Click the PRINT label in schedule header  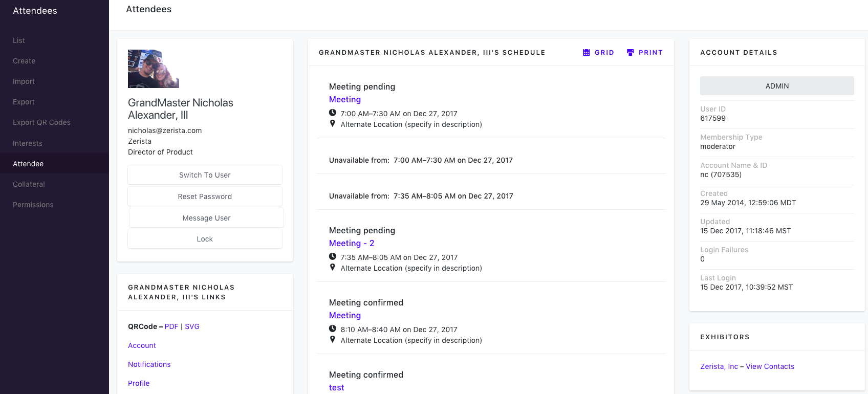tap(650, 53)
